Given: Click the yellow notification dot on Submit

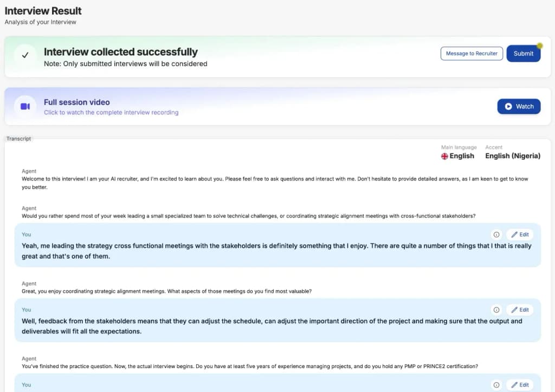Looking at the screenshot, I should pos(539,46).
